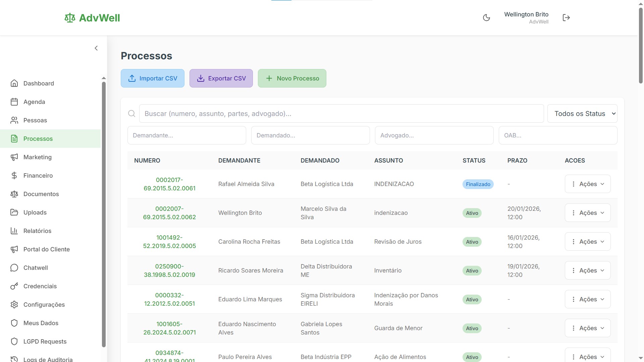Open Ações menu for Carolina Rocha Freitas row
The width and height of the screenshot is (644, 362).
tap(587, 241)
